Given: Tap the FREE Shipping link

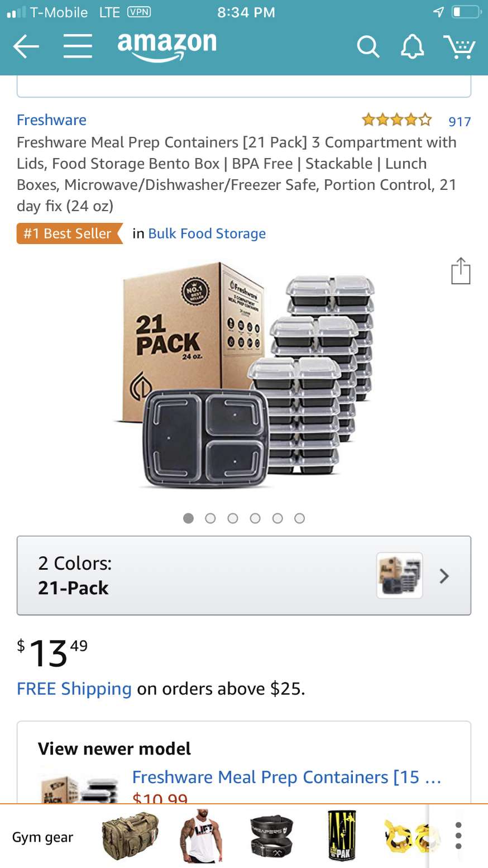Looking at the screenshot, I should [x=74, y=689].
